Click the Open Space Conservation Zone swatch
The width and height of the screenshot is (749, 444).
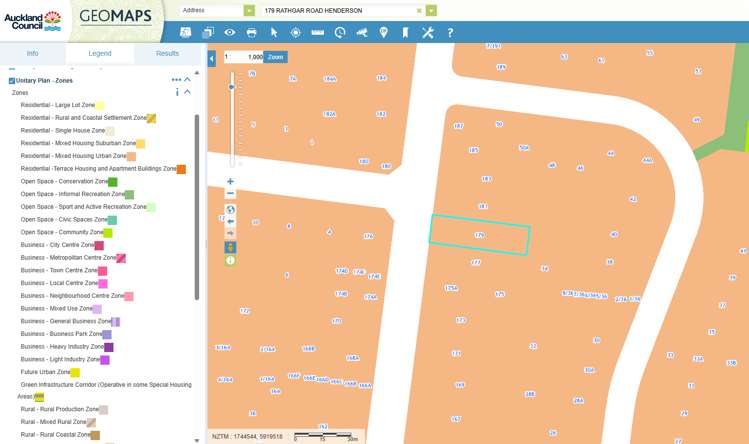tap(113, 182)
